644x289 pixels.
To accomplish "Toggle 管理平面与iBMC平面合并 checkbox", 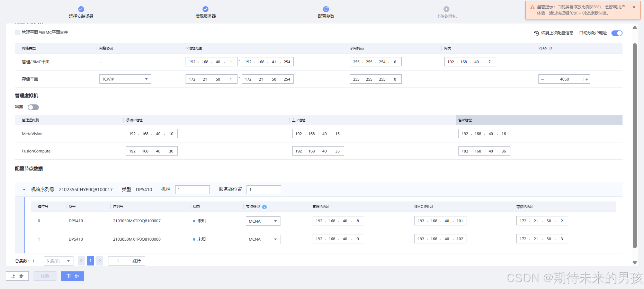I will pyautogui.click(x=17, y=32).
